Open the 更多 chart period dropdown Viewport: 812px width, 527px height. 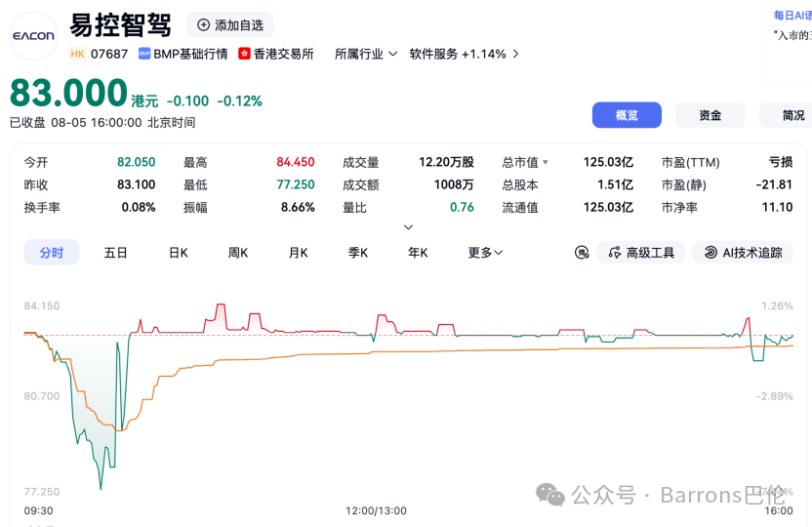click(x=485, y=253)
